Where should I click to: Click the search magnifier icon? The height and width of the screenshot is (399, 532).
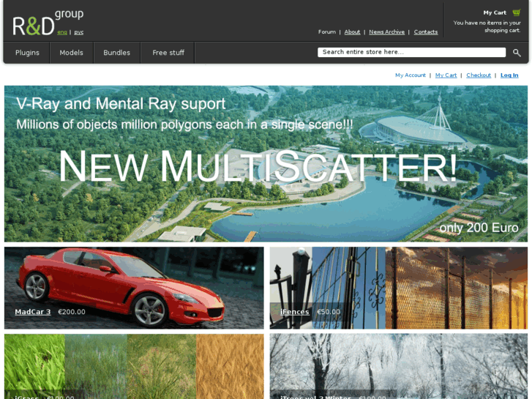click(x=517, y=53)
